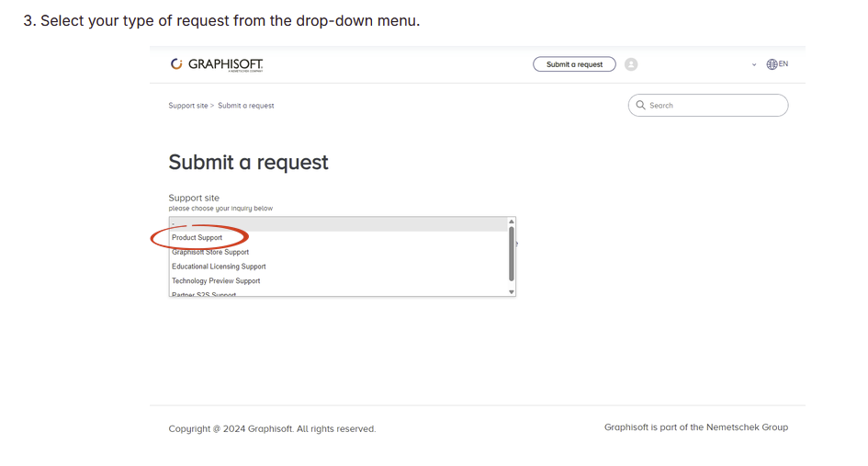The width and height of the screenshot is (868, 466).
Task: Click the Submit a request heading
Action: 249,163
